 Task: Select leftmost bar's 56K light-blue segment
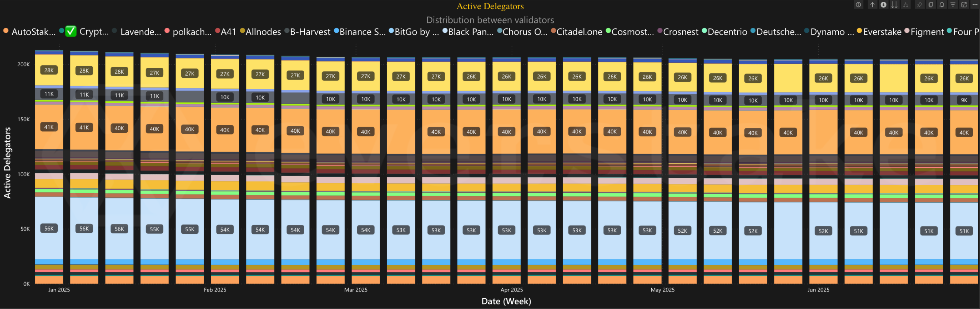coord(49,228)
